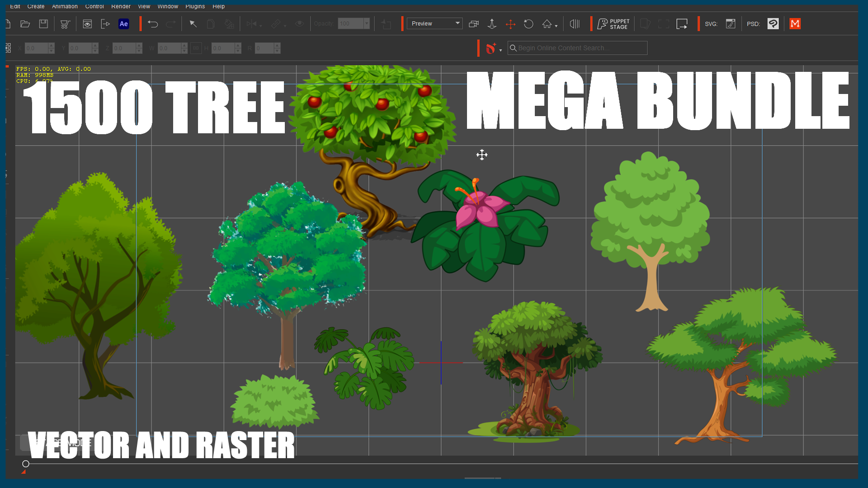Click the home view reset icon
The height and width of the screenshot is (488, 868).
click(547, 24)
